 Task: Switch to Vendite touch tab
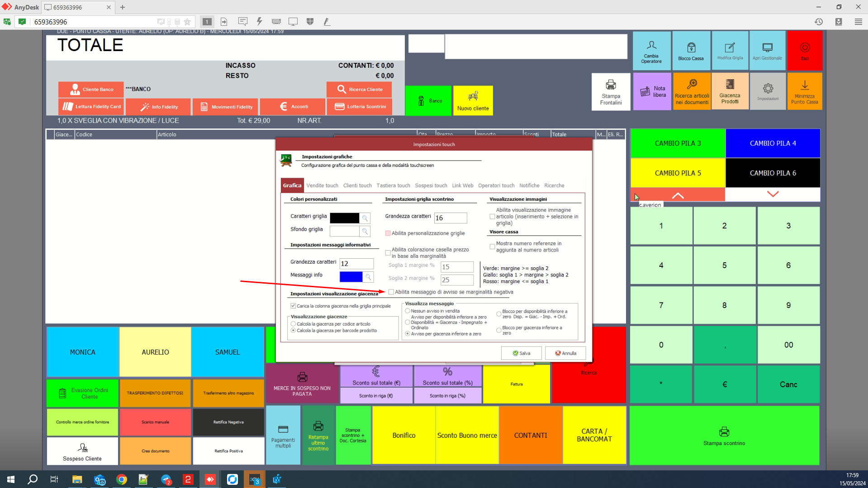322,185
